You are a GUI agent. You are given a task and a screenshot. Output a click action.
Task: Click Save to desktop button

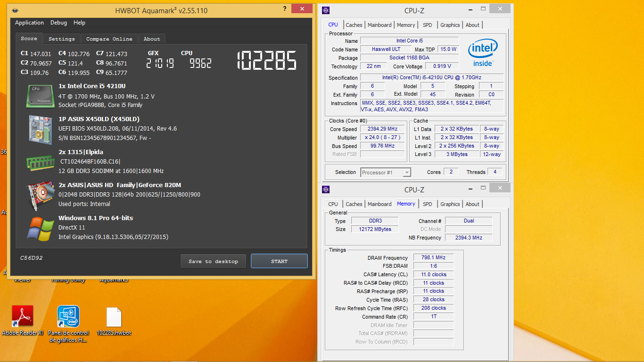213,261
